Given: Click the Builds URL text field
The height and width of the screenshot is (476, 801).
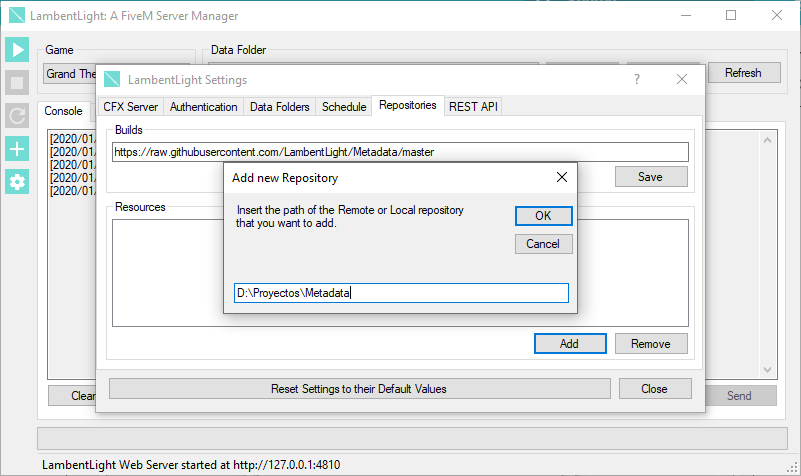Looking at the screenshot, I should pyautogui.click(x=400, y=152).
